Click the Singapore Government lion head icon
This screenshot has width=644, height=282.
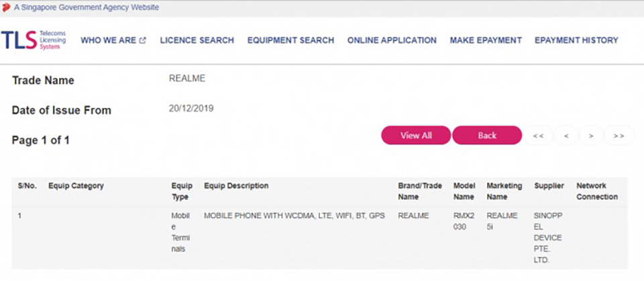click(6, 7)
